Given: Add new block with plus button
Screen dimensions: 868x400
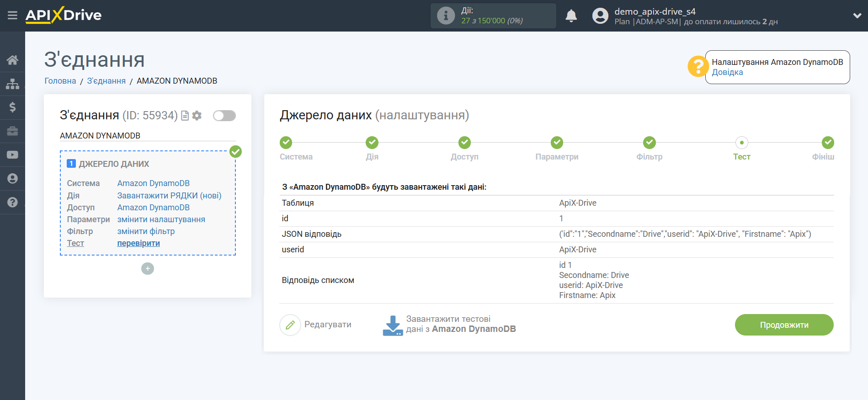Looking at the screenshot, I should 147,268.
